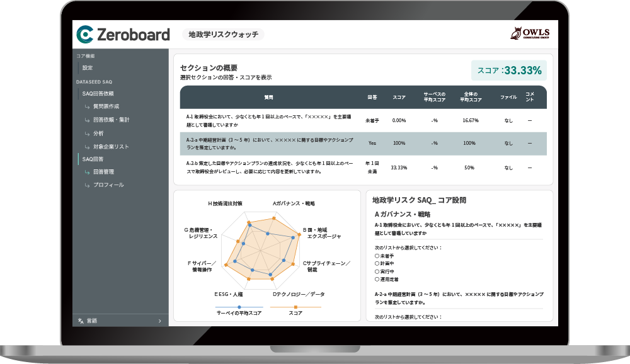Open 対象企業リスト sidebar link

coord(111,147)
